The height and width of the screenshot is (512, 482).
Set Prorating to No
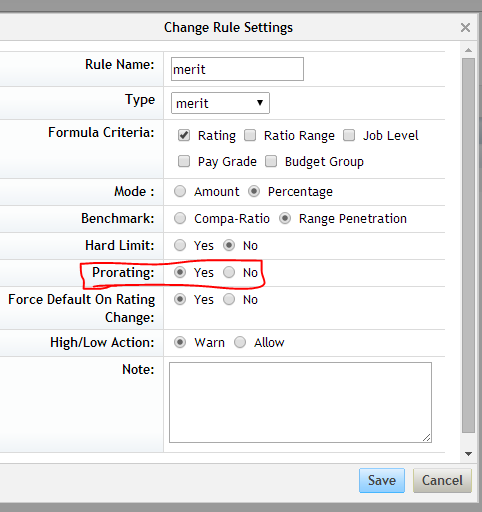click(229, 272)
